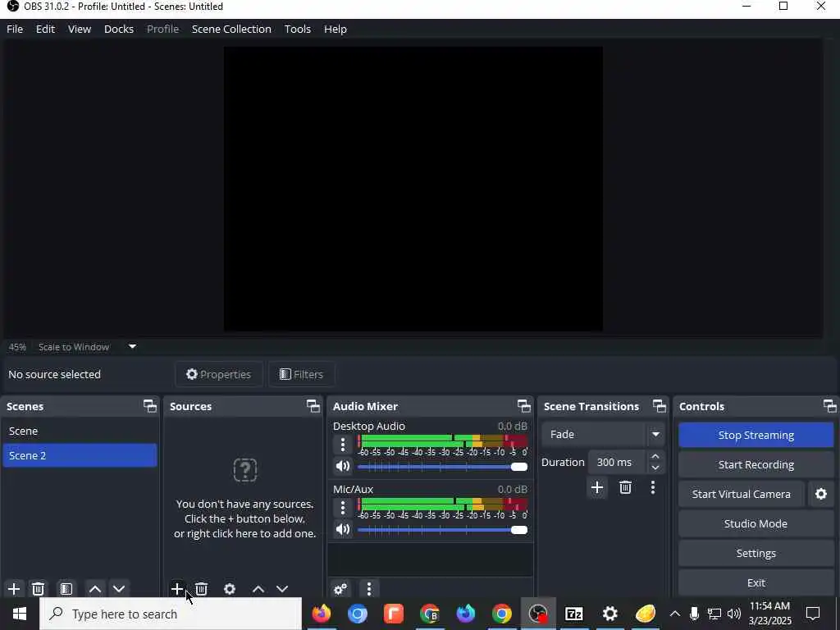Add a new scene with plus icon

coord(14,589)
